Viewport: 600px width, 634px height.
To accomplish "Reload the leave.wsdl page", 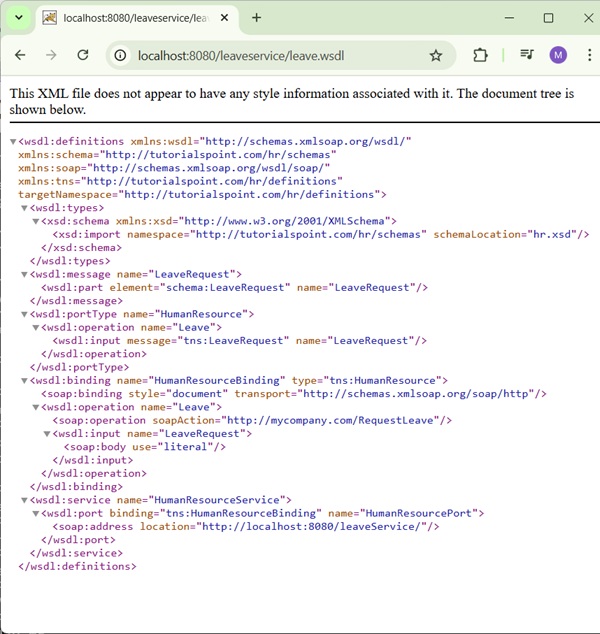I will click(82, 55).
